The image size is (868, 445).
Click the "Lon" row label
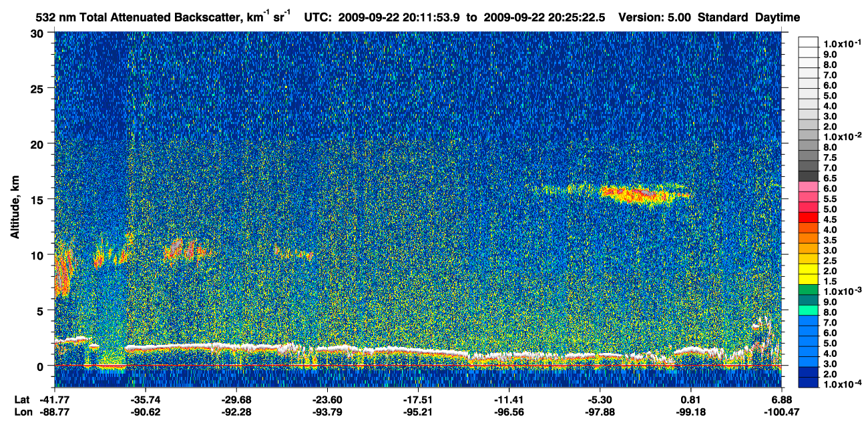pos(22,412)
